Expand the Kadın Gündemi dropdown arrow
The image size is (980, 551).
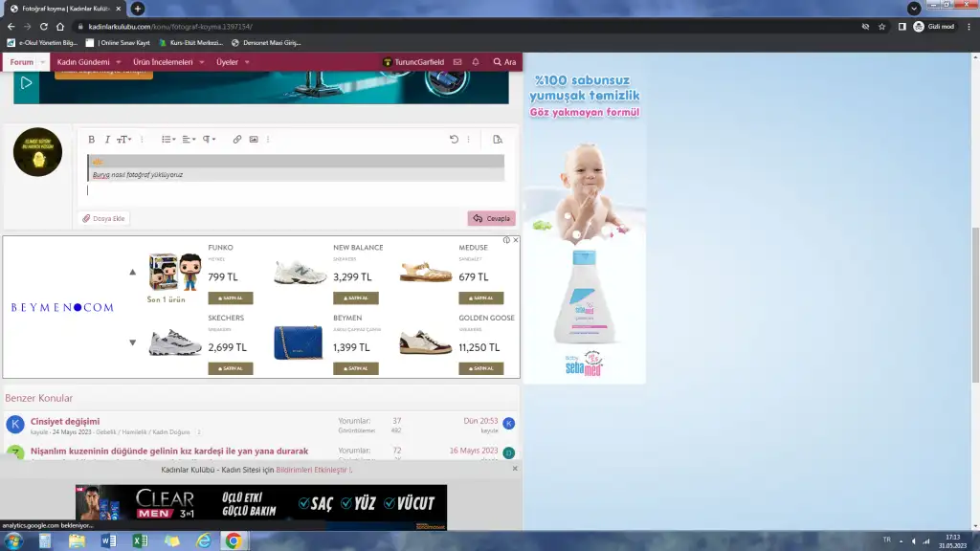(118, 62)
